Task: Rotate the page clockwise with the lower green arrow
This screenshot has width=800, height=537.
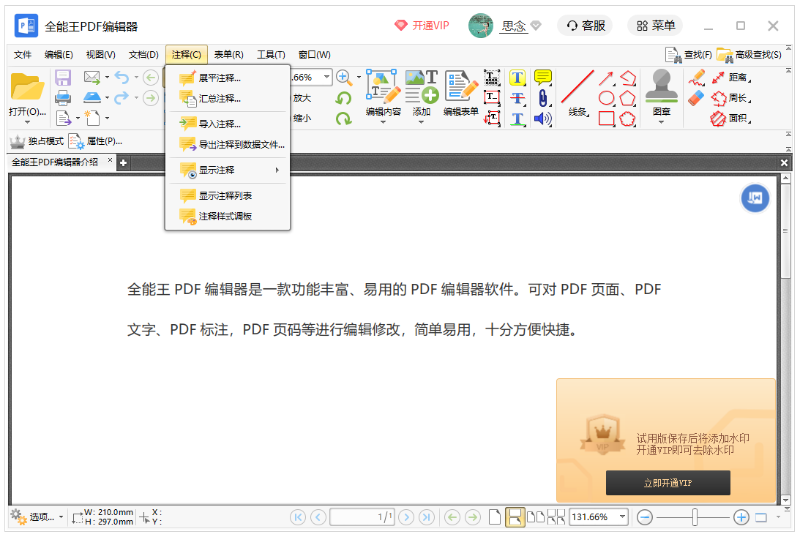Action: (343, 118)
